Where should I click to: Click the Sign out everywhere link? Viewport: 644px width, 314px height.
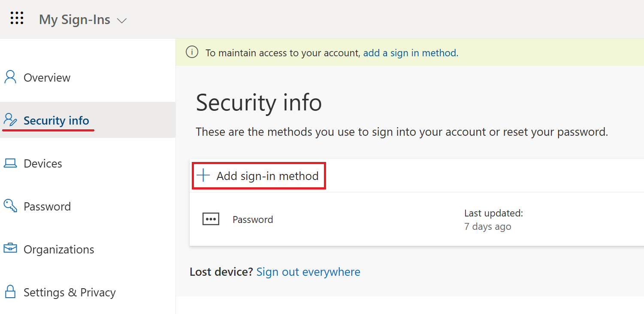point(308,272)
